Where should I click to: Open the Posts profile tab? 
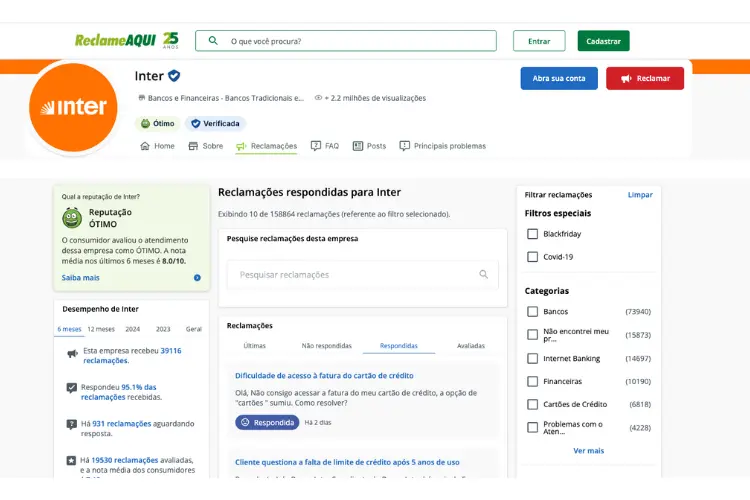click(369, 146)
